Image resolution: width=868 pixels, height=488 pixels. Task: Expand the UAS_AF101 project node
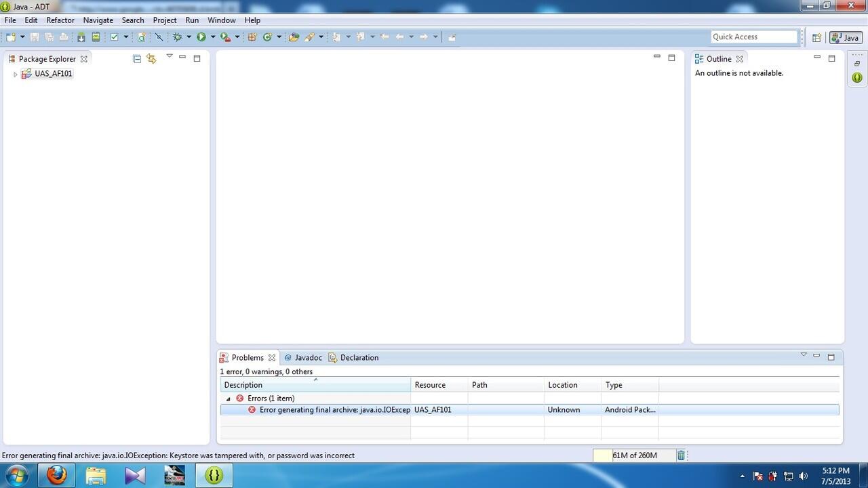point(16,74)
